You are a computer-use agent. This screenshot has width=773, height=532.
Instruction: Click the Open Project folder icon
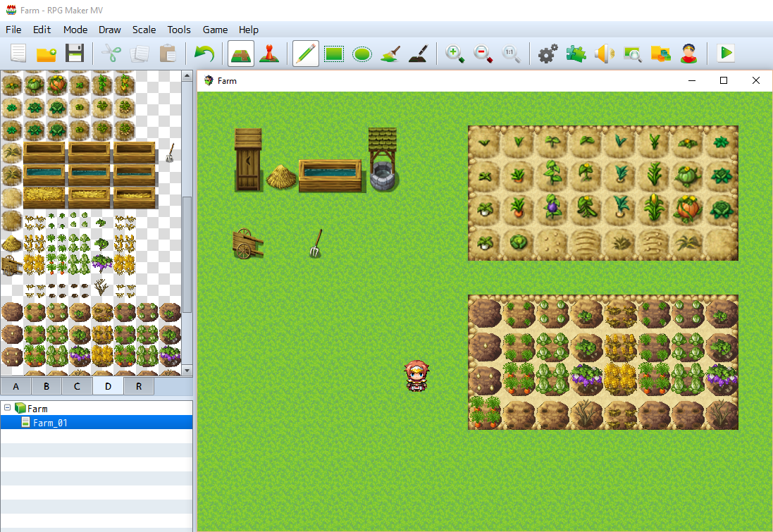click(x=47, y=54)
